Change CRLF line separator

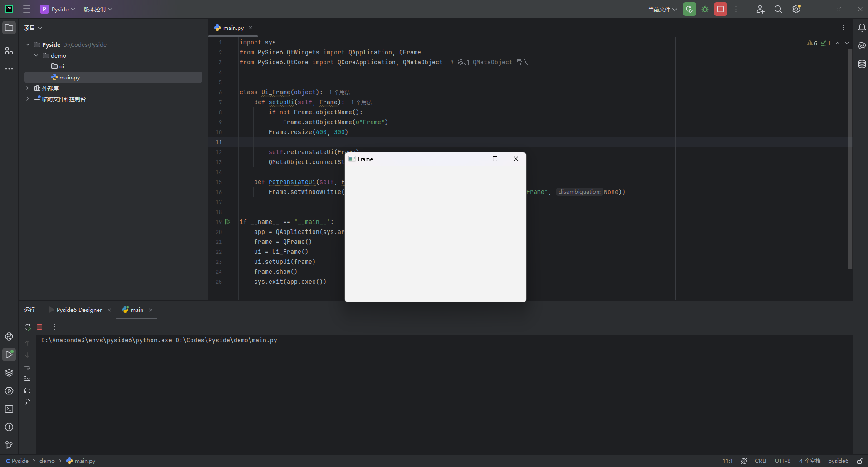[761, 461]
